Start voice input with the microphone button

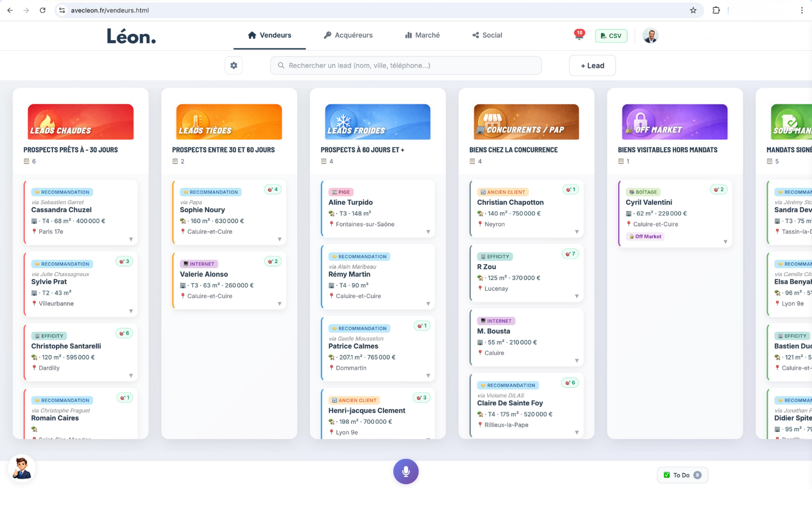[406, 472]
